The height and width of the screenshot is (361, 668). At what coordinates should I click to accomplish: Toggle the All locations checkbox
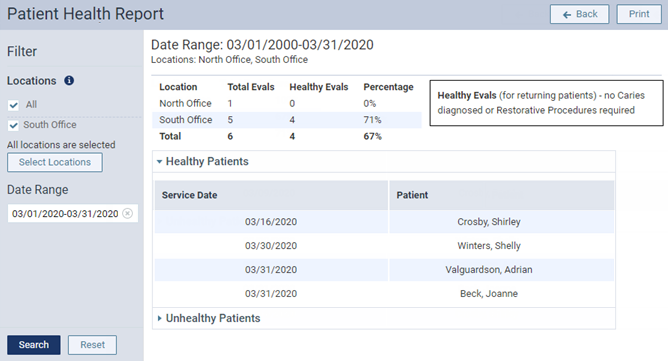(14, 105)
